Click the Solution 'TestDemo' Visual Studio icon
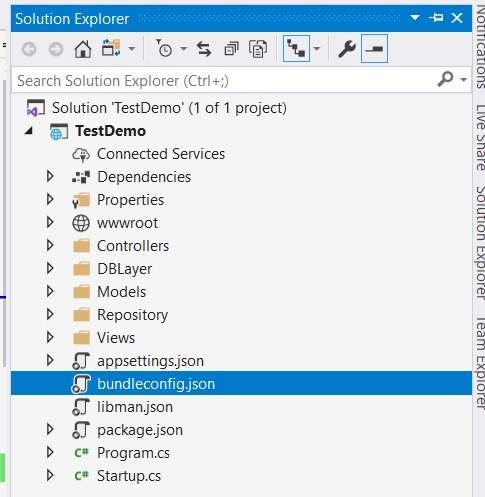Image resolution: width=485 pixels, height=497 pixels. point(36,108)
